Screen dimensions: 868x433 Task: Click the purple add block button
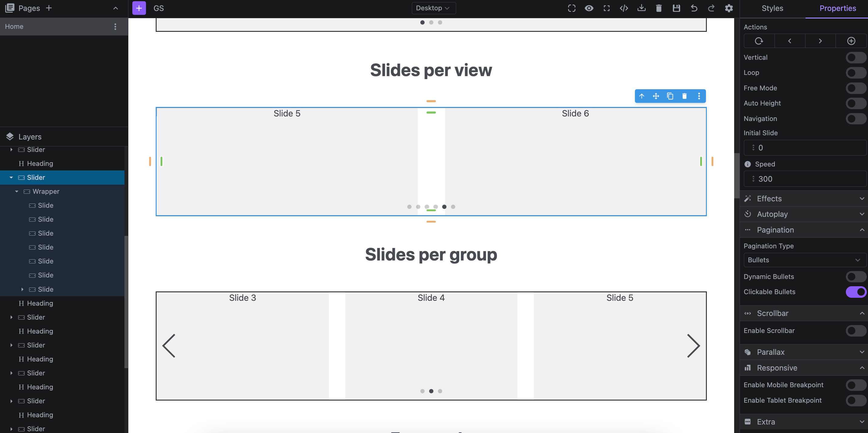coord(139,8)
